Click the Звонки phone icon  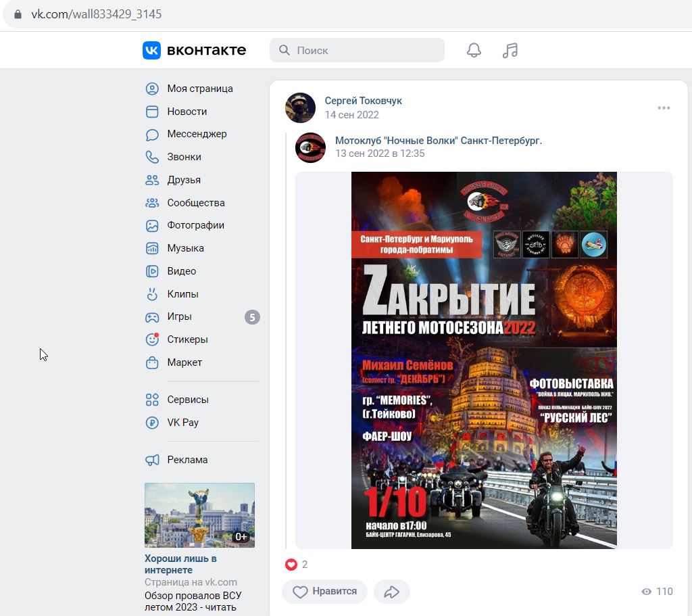152,157
